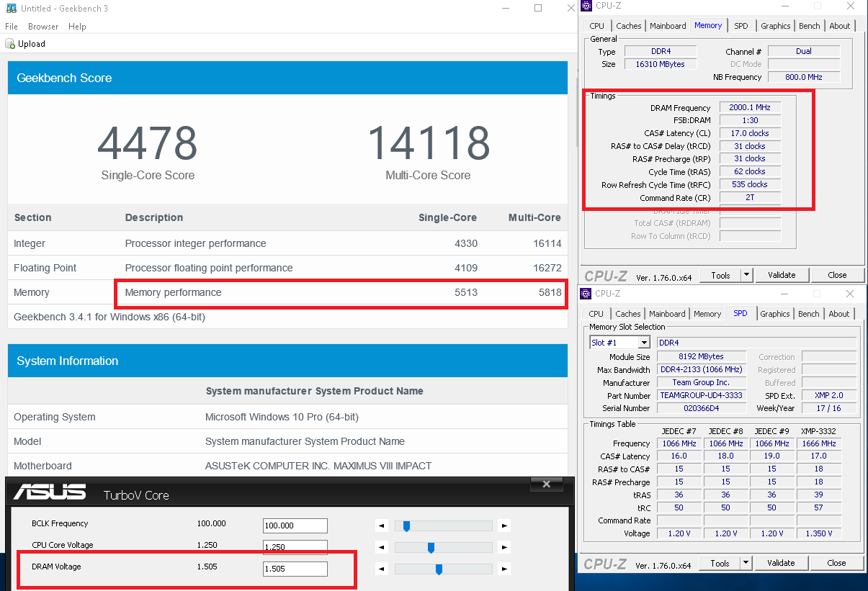The height and width of the screenshot is (591, 868).
Task: Open the File menu in Geekbench
Action: point(12,27)
